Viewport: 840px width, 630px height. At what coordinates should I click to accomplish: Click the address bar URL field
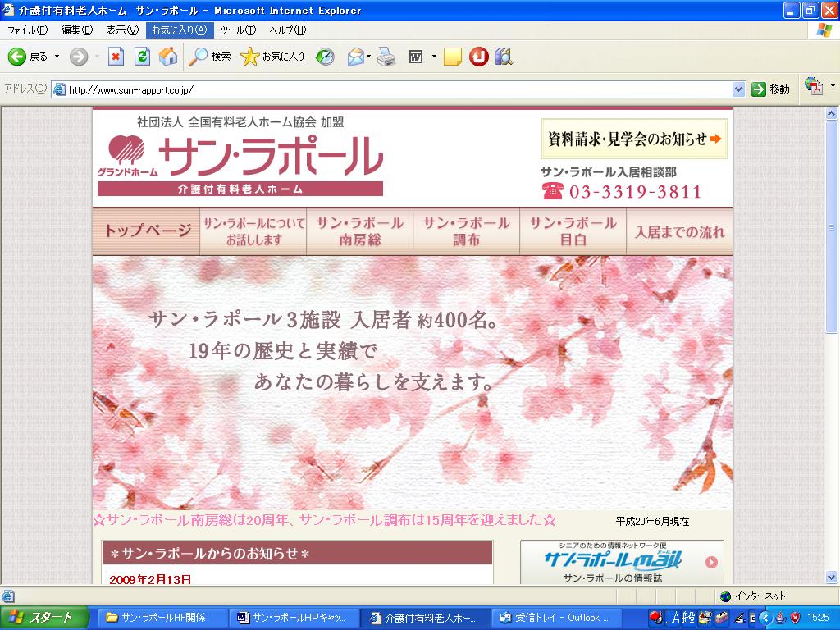(399, 89)
